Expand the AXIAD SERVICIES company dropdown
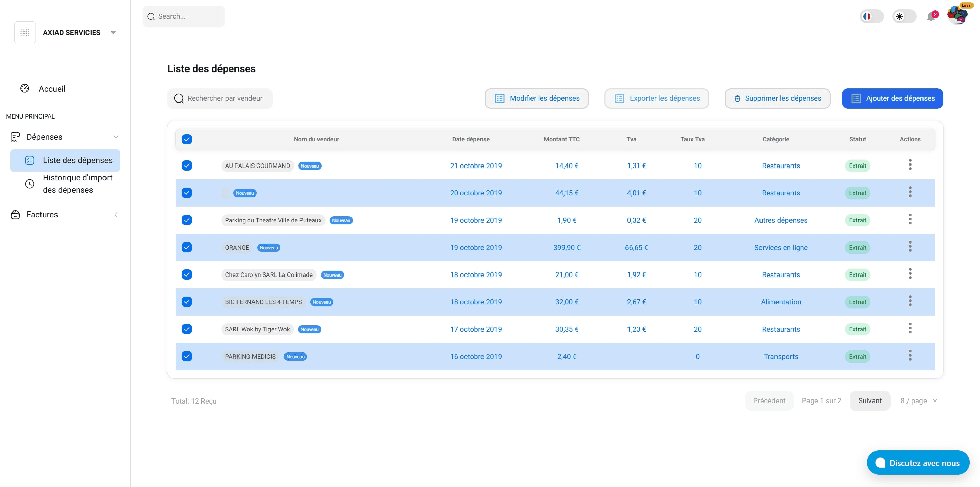The width and height of the screenshot is (980, 487). 113,32
